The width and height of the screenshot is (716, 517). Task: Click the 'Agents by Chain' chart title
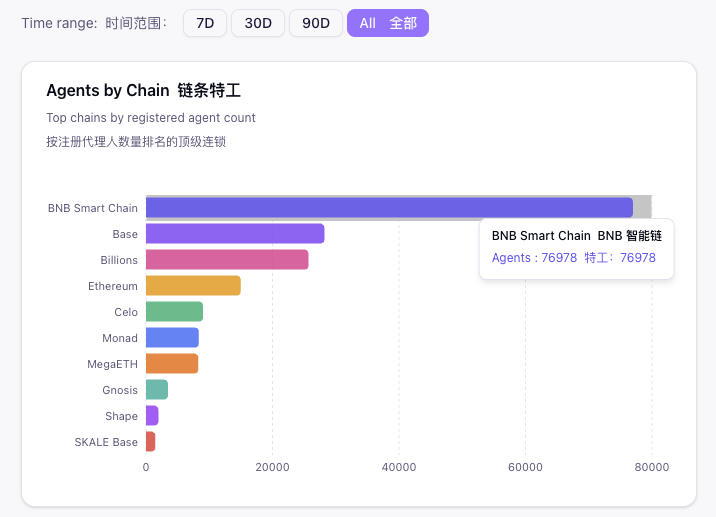pos(108,90)
